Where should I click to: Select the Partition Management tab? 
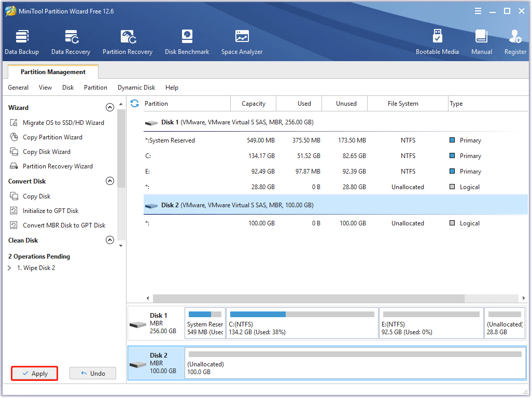tap(53, 72)
